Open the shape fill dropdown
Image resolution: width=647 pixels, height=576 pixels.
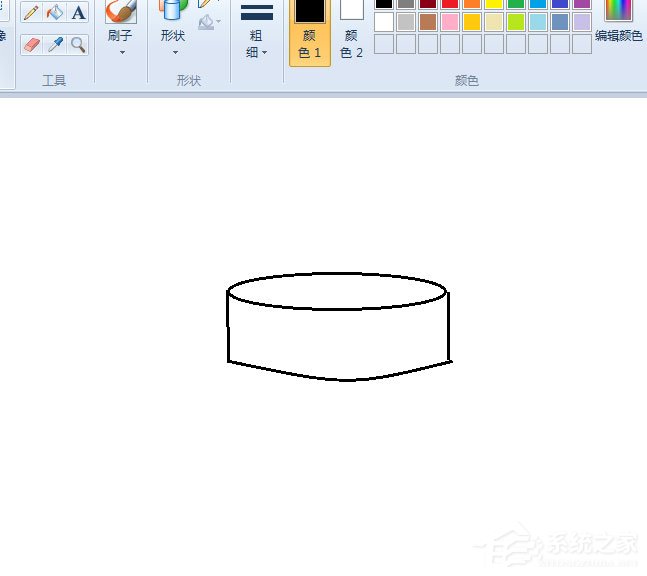click(x=210, y=21)
